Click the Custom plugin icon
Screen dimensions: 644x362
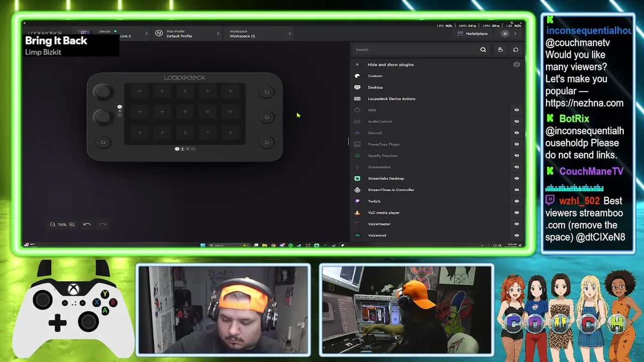[x=357, y=76]
